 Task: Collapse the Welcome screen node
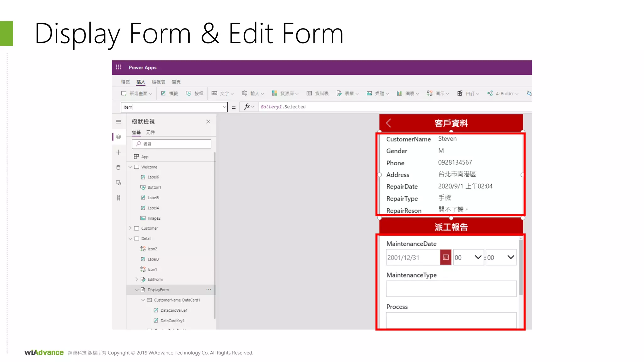pyautogui.click(x=130, y=167)
